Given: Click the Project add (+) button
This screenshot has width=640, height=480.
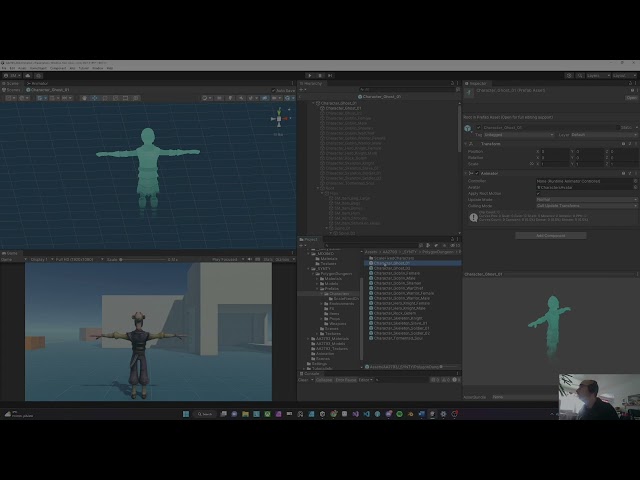Looking at the screenshot, I should 301,245.
